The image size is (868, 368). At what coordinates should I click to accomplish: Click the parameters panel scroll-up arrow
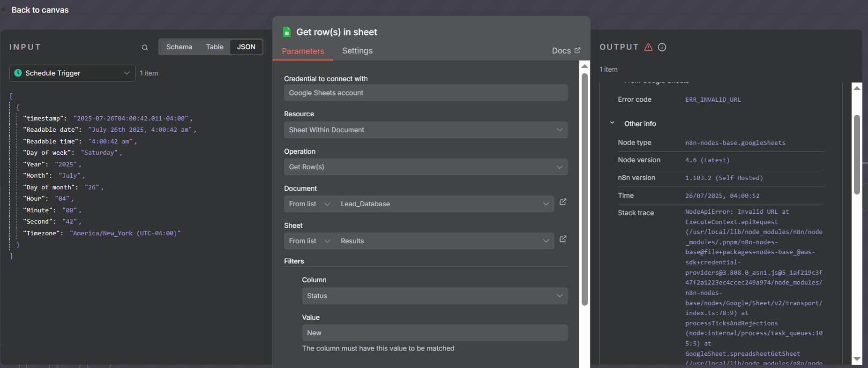pyautogui.click(x=584, y=66)
